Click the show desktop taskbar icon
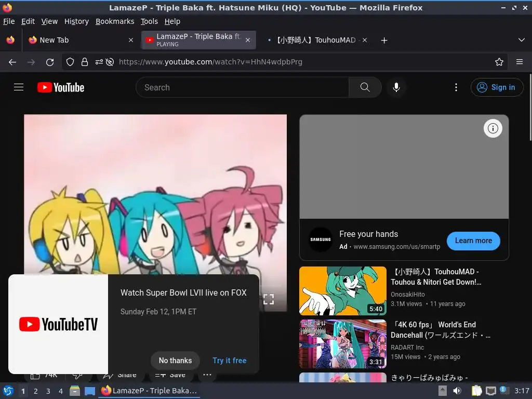532x399 pixels. 89,391
